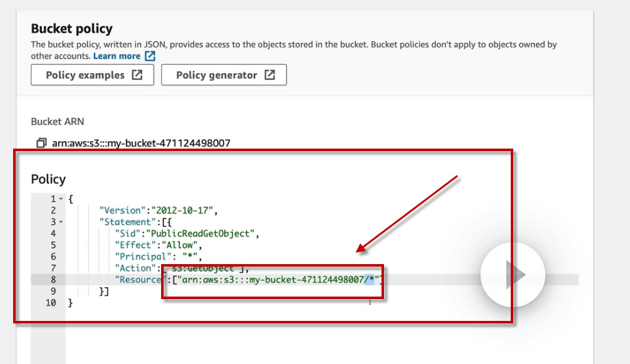
Task: Select line number 10 in the gutter
Action: coord(51,303)
